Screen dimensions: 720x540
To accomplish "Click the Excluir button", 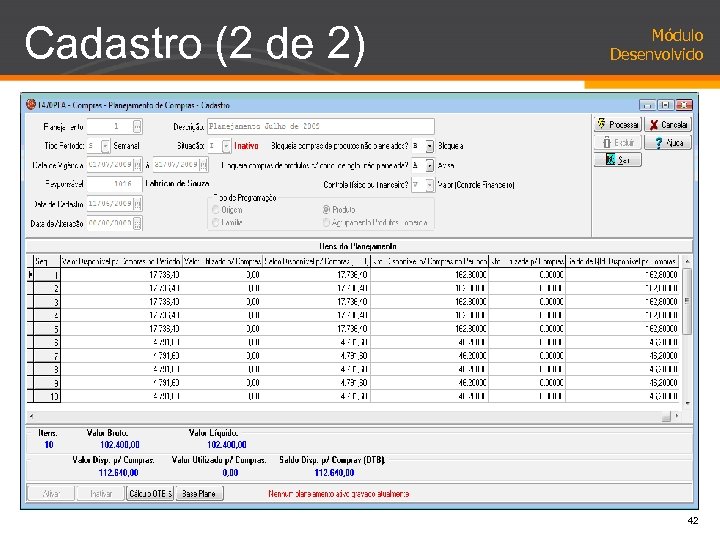I will point(618,142).
